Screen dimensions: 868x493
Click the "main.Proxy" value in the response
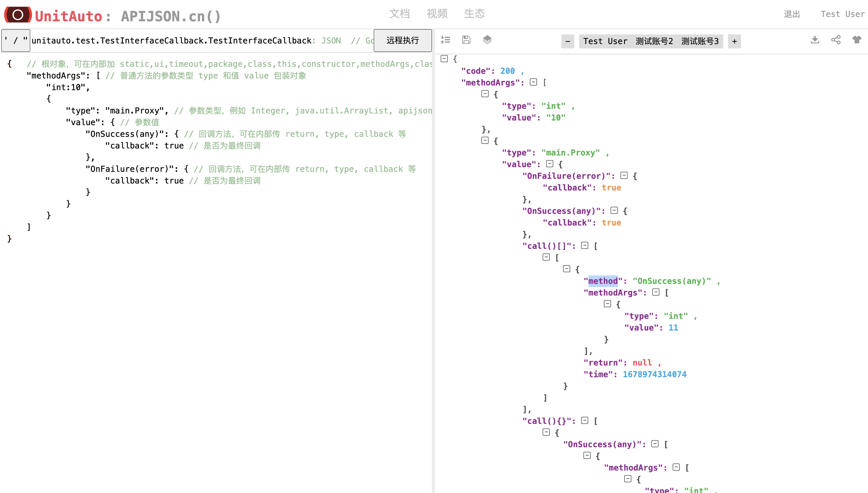click(x=571, y=153)
